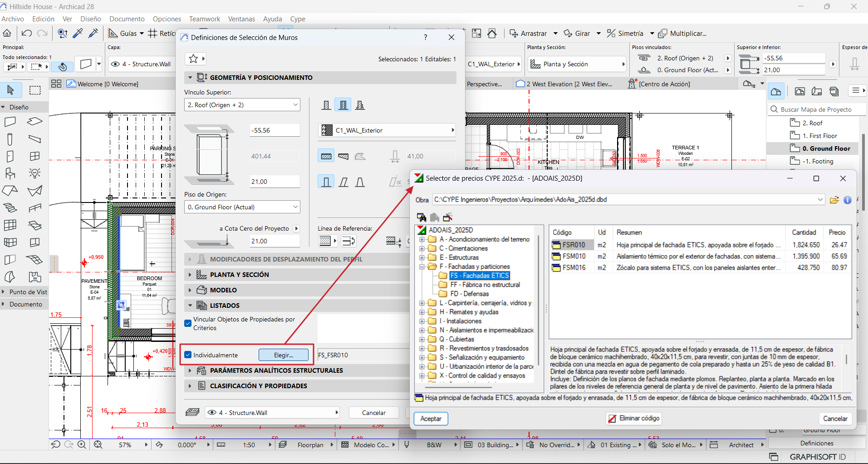Image resolution: width=868 pixels, height=464 pixels.
Task: Switch to the West Elevation tab
Action: coord(566,84)
